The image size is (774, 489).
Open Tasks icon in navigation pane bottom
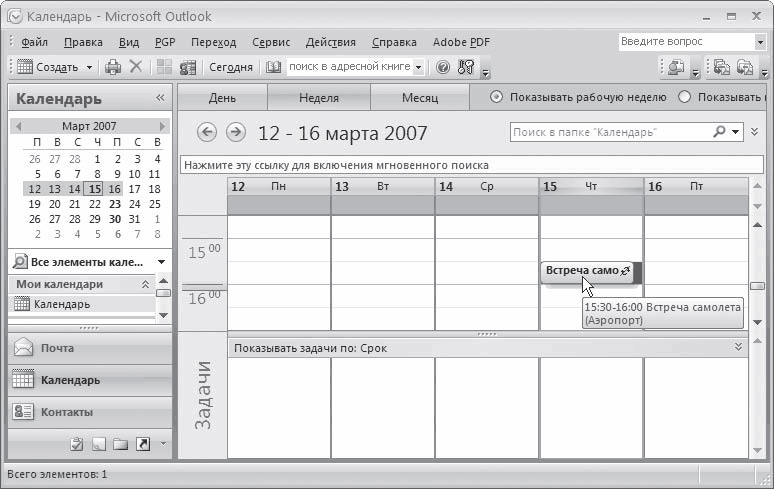pos(77,444)
